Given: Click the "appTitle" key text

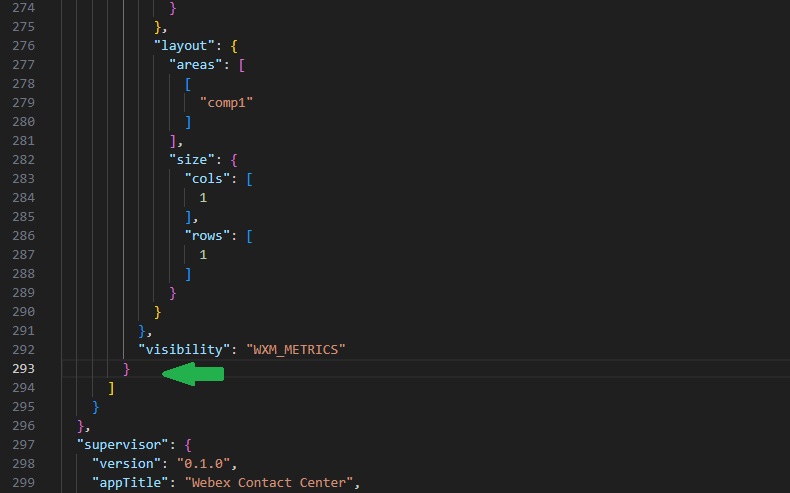Looking at the screenshot, I should pyautogui.click(x=130, y=482).
